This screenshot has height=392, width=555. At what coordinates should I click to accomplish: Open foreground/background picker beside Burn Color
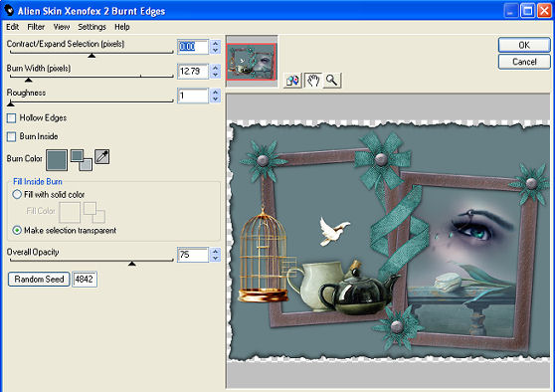click(x=82, y=160)
